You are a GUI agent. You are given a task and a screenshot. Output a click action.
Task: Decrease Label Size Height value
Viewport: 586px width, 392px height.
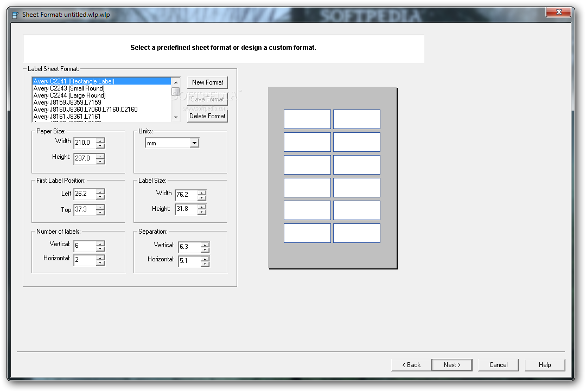tap(202, 212)
